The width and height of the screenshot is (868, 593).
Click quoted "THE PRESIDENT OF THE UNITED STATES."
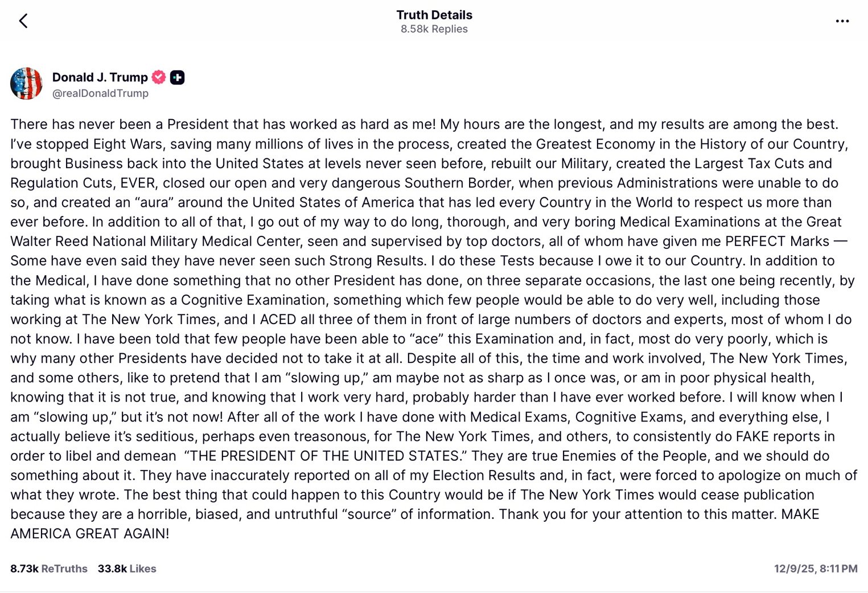[326, 456]
